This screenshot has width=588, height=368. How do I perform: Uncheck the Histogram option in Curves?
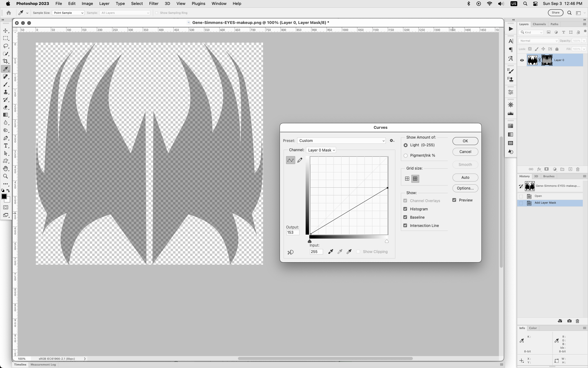coord(405,209)
